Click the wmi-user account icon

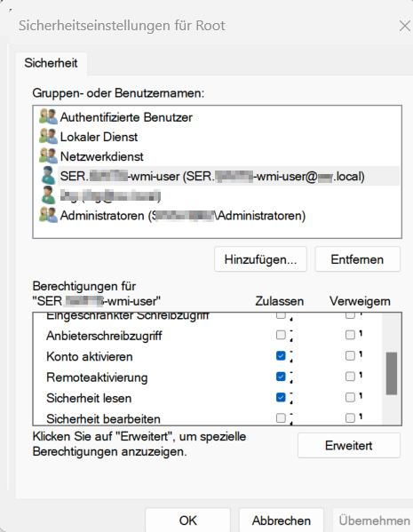pyautogui.click(x=48, y=176)
